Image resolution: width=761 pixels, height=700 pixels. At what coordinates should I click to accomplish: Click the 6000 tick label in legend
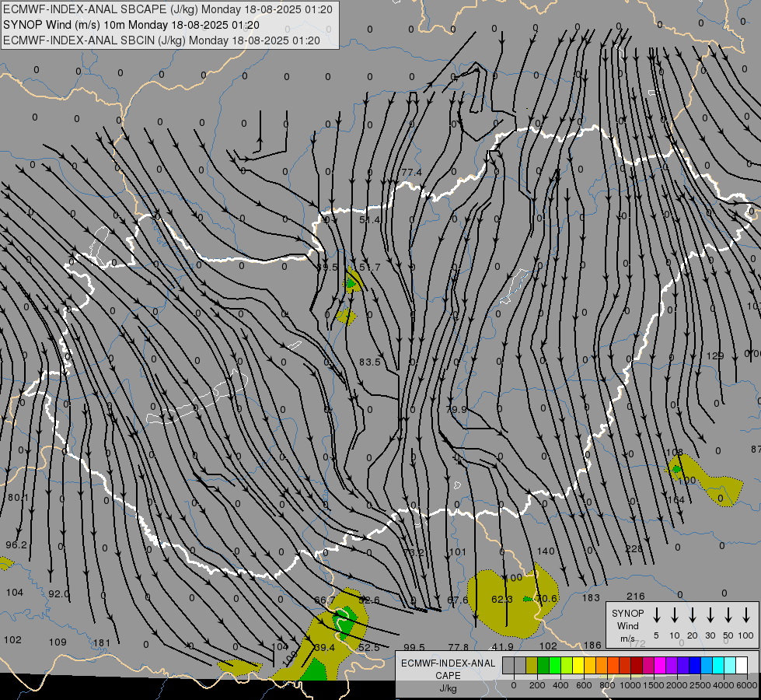(x=748, y=685)
